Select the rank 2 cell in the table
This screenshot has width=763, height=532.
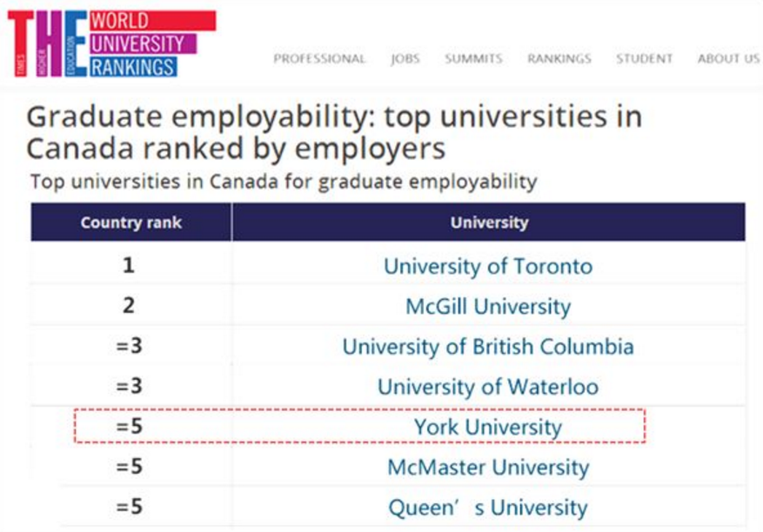coord(129,306)
